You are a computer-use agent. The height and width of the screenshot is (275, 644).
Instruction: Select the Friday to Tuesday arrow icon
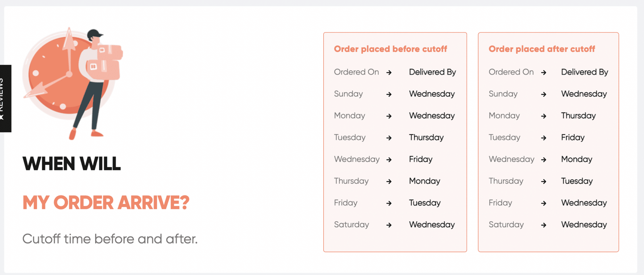(390, 203)
